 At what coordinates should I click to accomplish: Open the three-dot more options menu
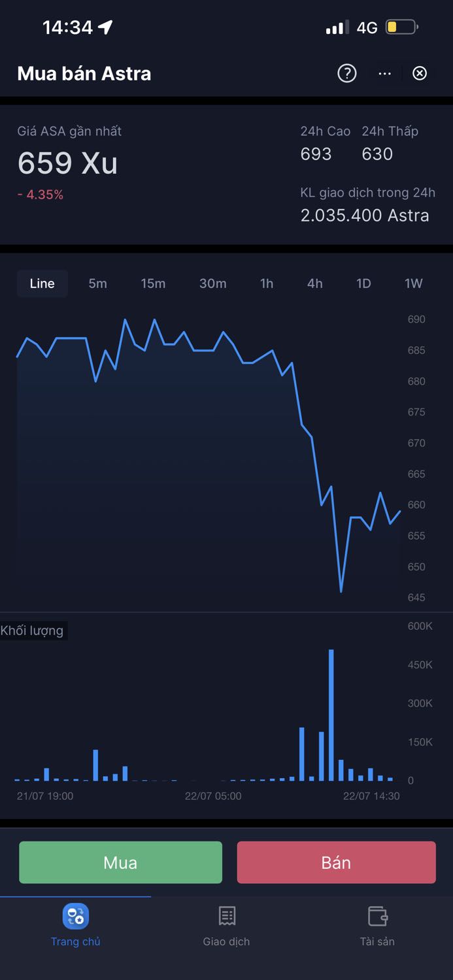[x=384, y=73]
